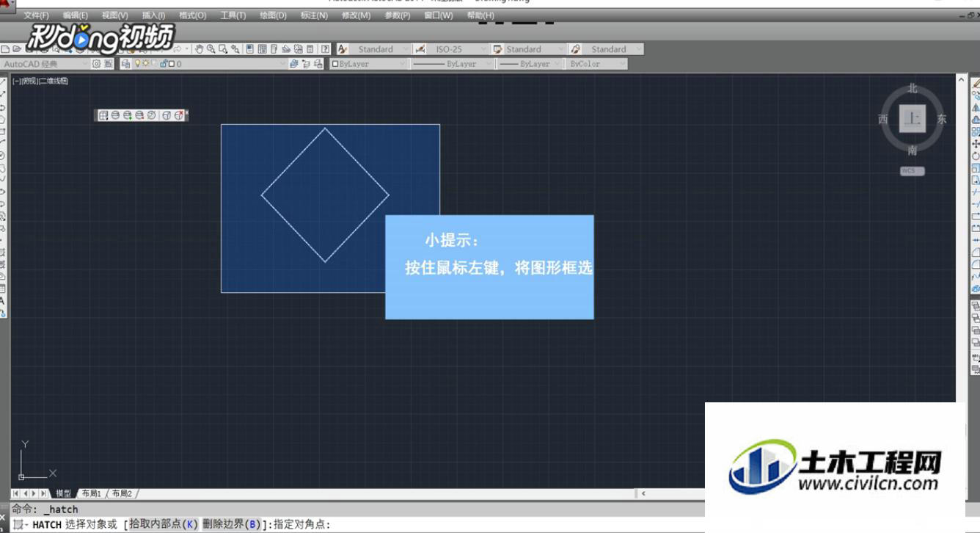Image resolution: width=980 pixels, height=533 pixels.
Task: Select the Circle draw tool
Action: point(3,155)
